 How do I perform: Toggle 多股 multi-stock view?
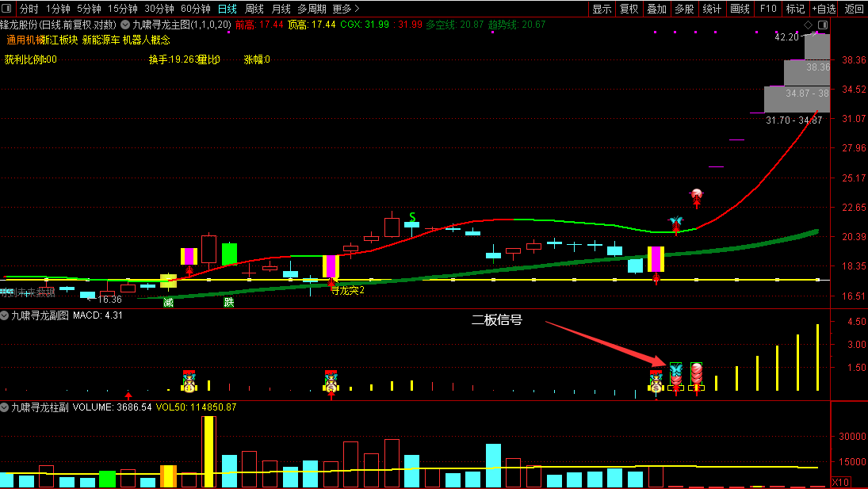[684, 9]
